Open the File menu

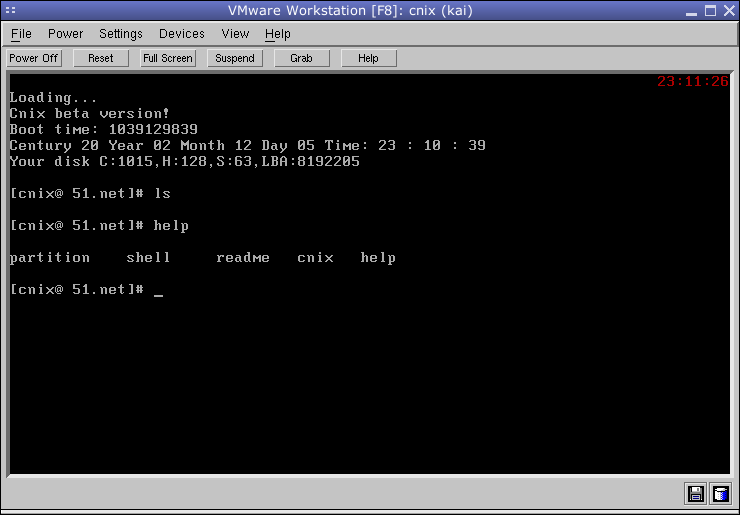tap(21, 34)
